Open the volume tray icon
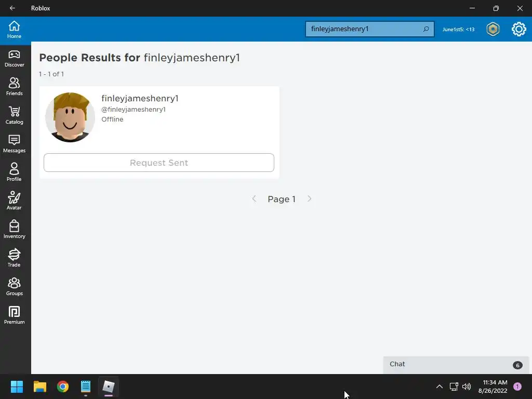 pyautogui.click(x=467, y=387)
